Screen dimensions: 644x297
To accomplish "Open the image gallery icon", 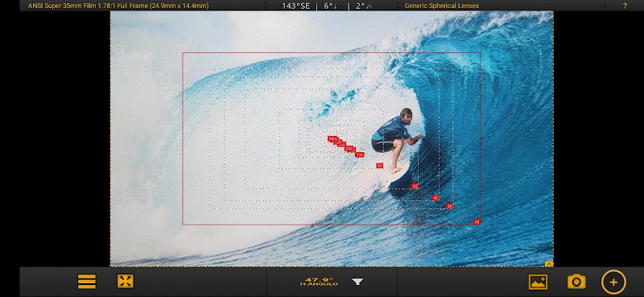I will (x=538, y=282).
